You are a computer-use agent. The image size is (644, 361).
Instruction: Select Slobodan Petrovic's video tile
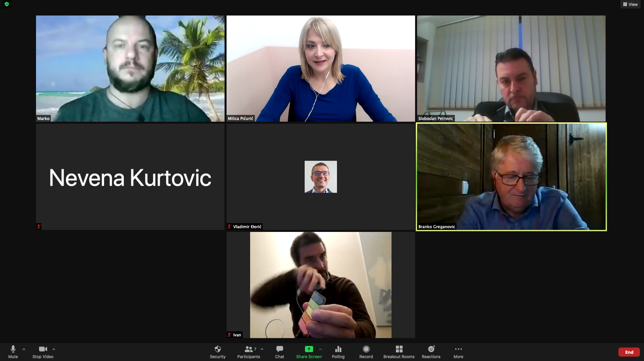[511, 68]
